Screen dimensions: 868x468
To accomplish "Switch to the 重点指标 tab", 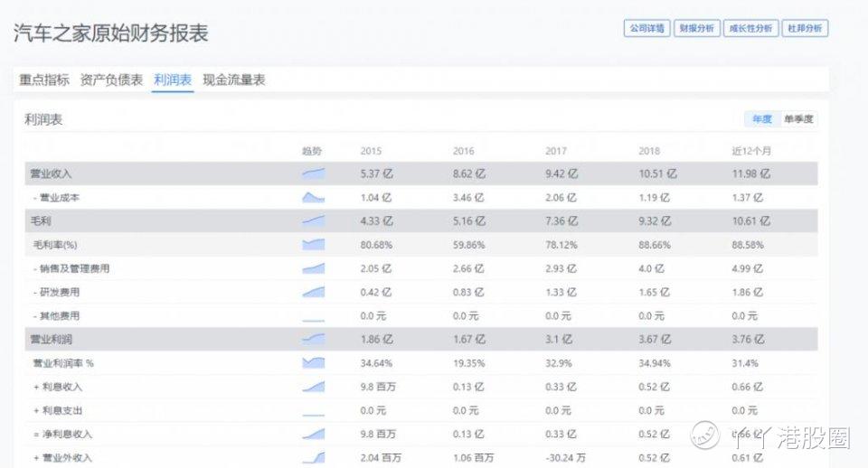I will pos(44,80).
